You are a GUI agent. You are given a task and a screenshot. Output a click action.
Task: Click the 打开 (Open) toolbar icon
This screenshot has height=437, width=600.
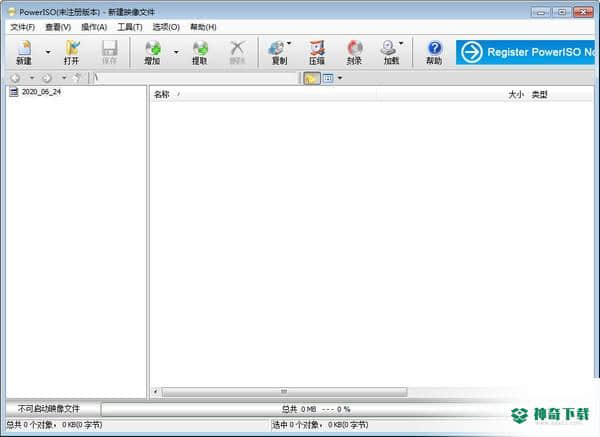point(72,52)
